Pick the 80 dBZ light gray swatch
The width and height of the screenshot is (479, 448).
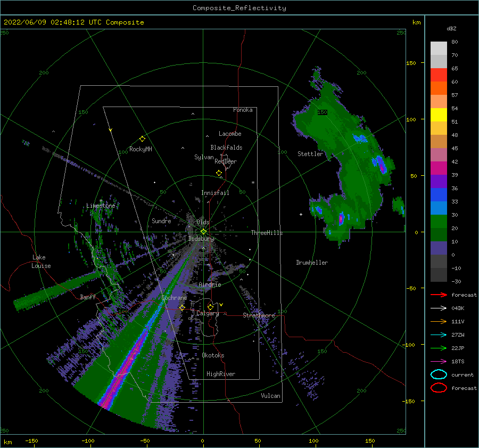point(439,48)
